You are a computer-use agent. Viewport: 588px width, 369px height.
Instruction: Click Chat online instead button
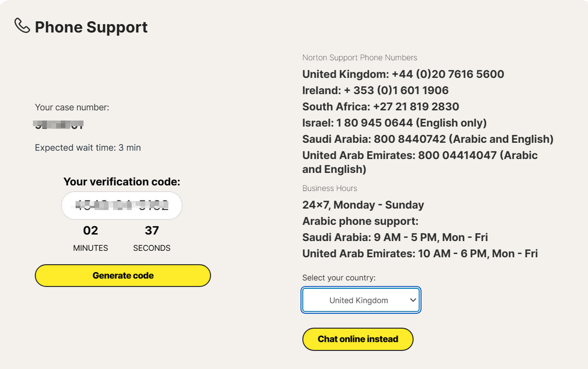(358, 339)
